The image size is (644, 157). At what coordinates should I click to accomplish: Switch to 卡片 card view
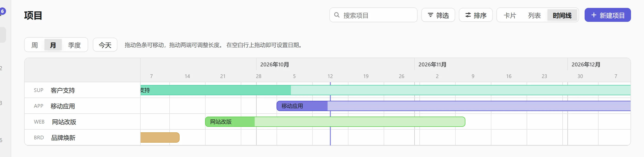pos(510,15)
